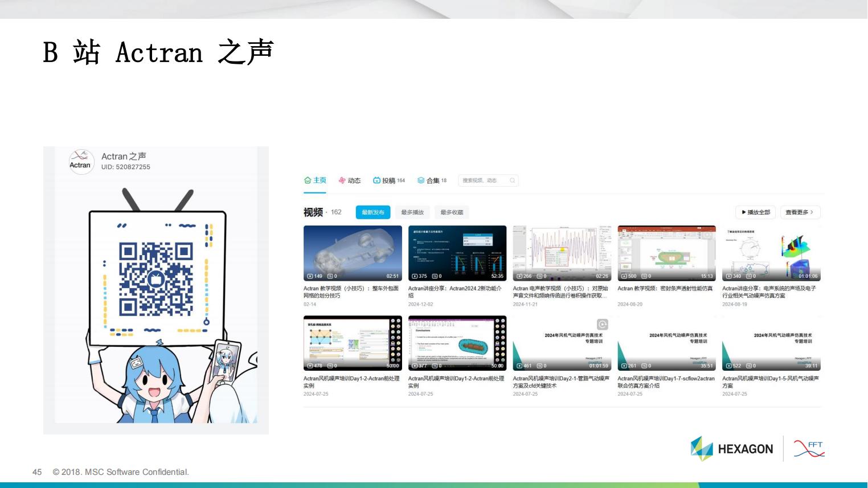868x488 pixels.
Task: Switch to the 主页 tab
Action: pos(315,181)
